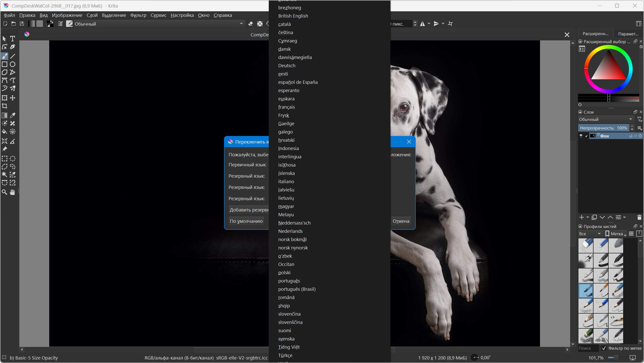Toggle preserve alpha toolbar button
The width and height of the screenshot is (644, 363).
[x=260, y=24]
